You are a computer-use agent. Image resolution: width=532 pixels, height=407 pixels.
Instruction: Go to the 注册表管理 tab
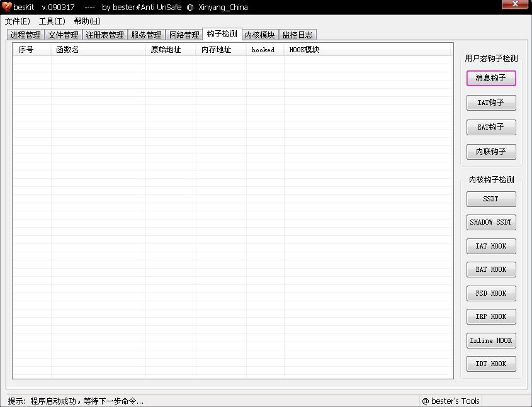tap(105, 35)
